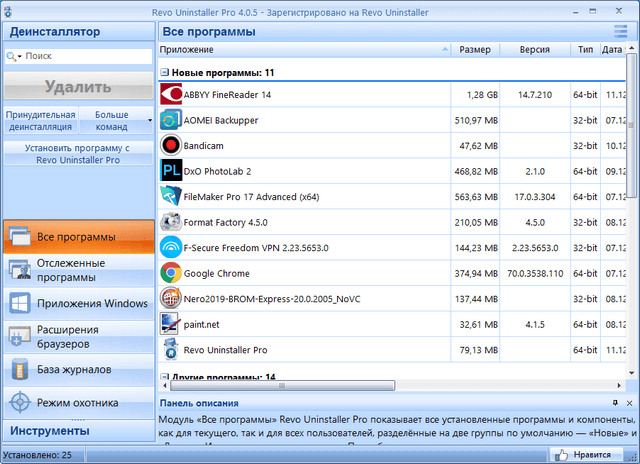The width and height of the screenshot is (640, 464).
Task: Click Принудительная деинсталляция button
Action: pos(41,120)
